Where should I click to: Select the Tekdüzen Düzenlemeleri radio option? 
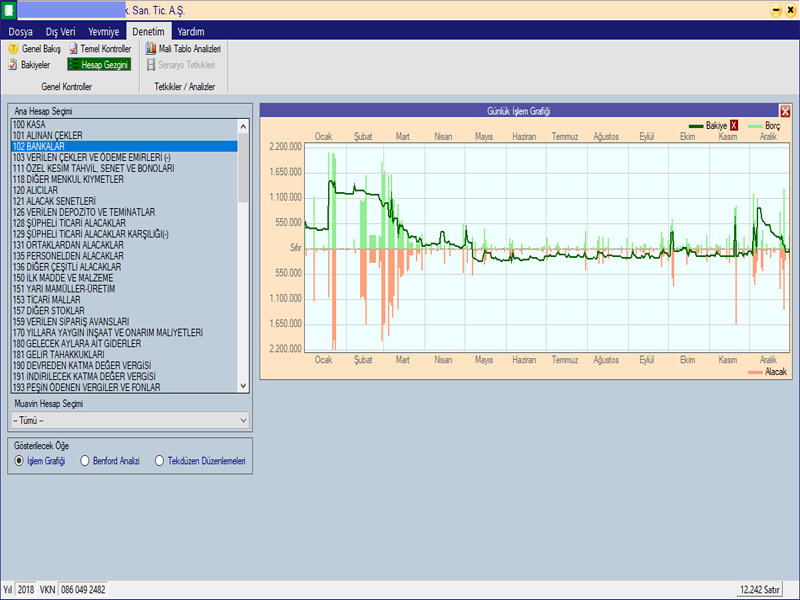coord(160,461)
